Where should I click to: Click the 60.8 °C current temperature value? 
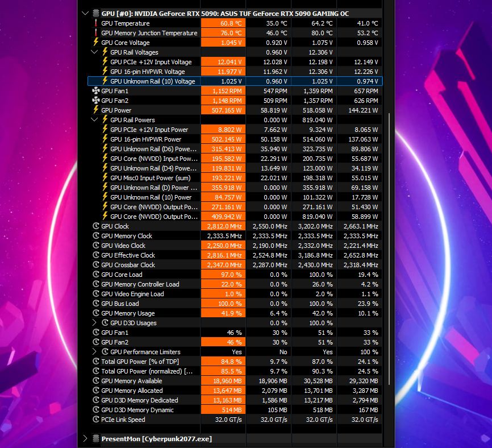coord(231,23)
